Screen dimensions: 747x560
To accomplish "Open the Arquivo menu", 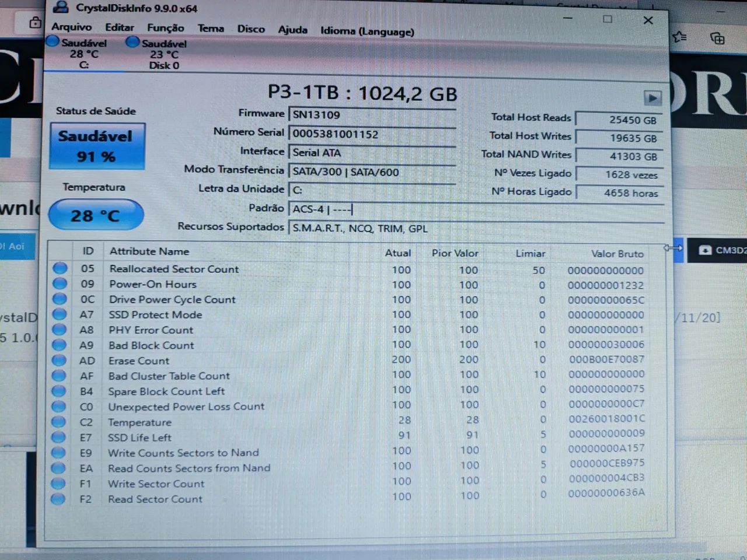I will (71, 27).
